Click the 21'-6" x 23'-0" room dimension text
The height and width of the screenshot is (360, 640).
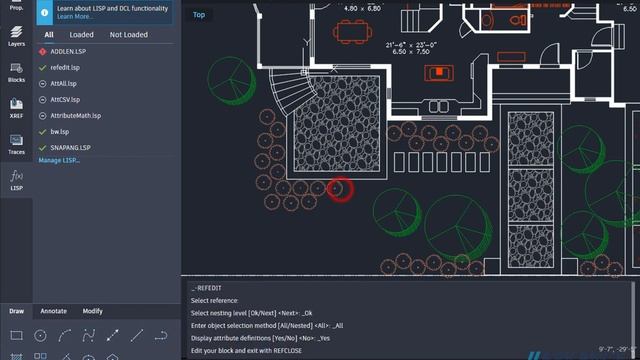411,45
